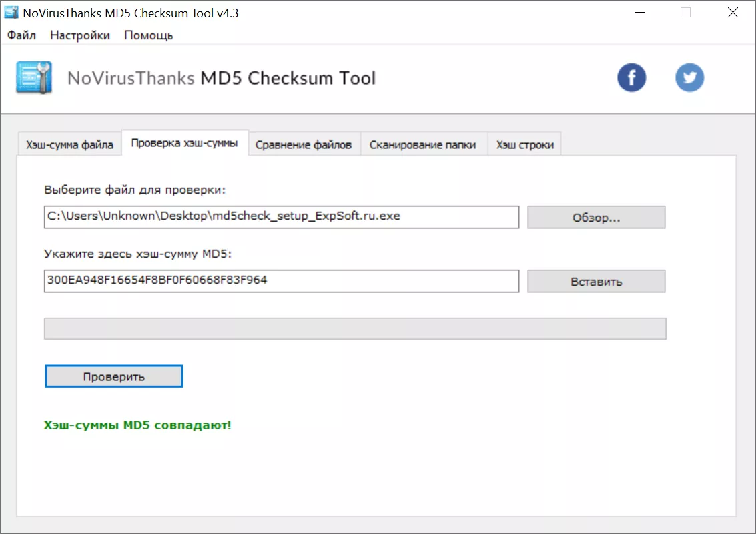Click the Вставить paste button
The image size is (756, 534).
[x=597, y=281]
